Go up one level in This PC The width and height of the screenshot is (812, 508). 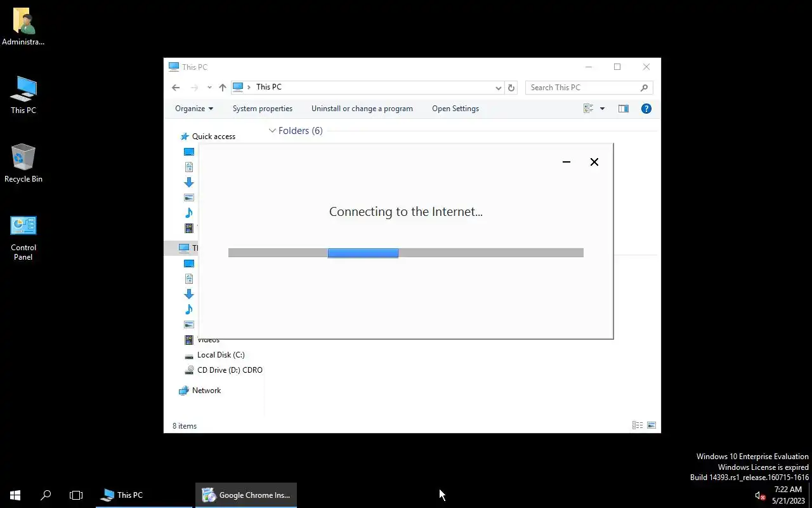(222, 88)
